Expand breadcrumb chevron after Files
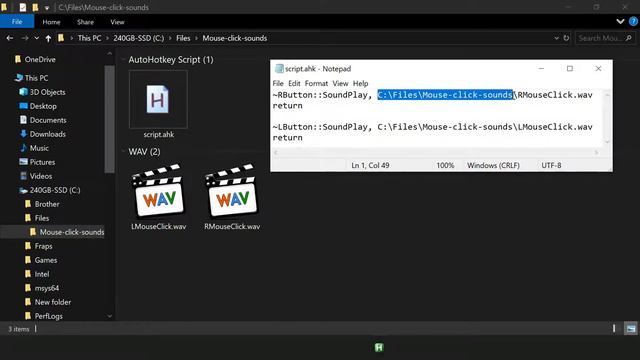 click(x=196, y=38)
